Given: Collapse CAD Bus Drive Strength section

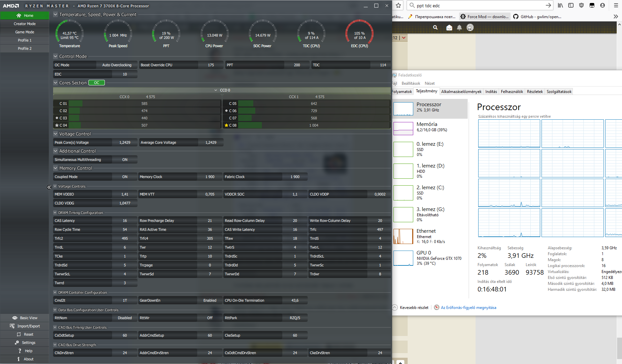Looking at the screenshot, I should click(x=55, y=345).
